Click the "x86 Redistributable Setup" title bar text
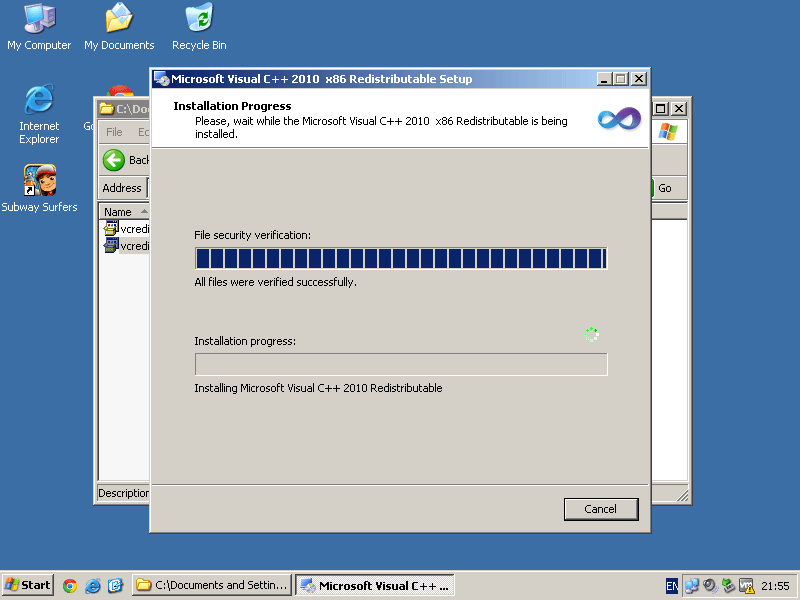 pyautogui.click(x=399, y=79)
